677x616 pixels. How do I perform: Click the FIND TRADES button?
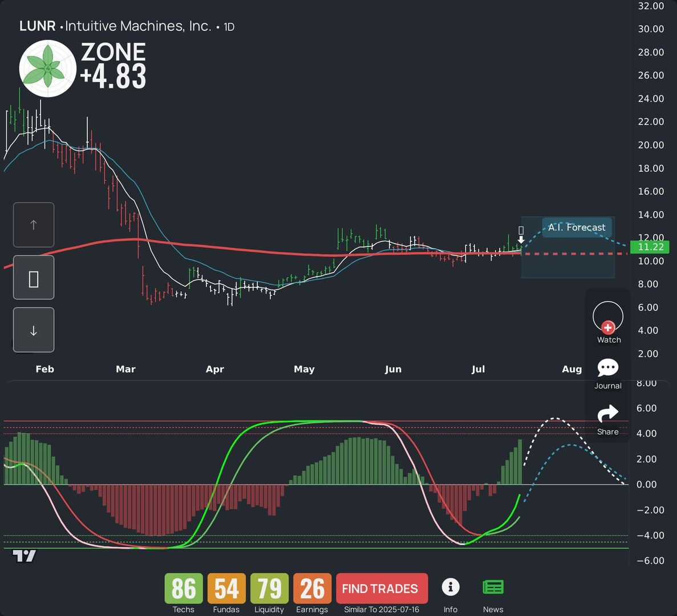(382, 589)
